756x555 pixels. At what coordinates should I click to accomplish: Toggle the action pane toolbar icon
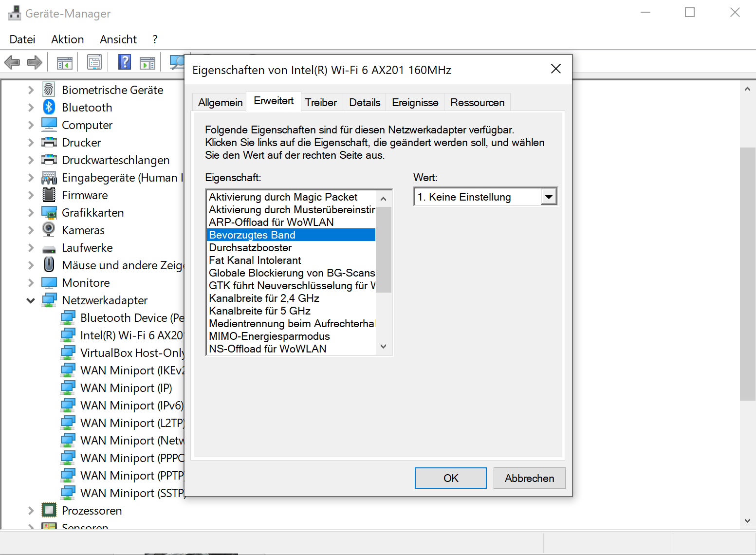[147, 62]
